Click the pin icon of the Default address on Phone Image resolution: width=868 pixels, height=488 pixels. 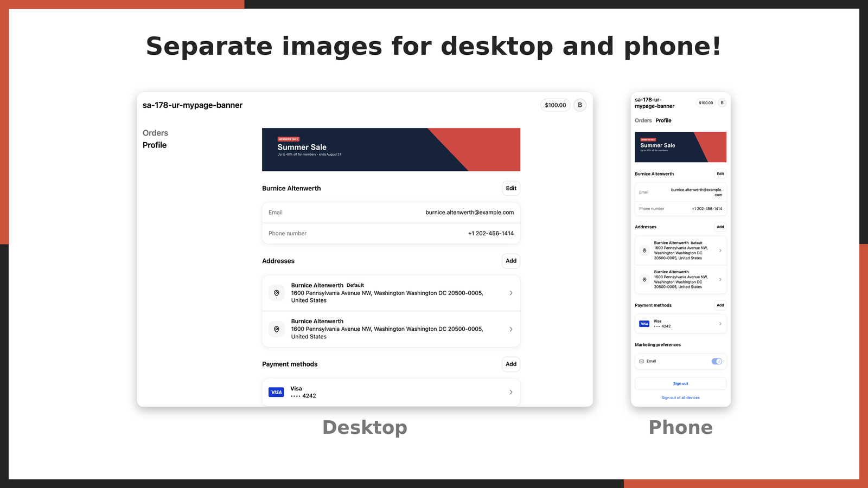(644, 251)
